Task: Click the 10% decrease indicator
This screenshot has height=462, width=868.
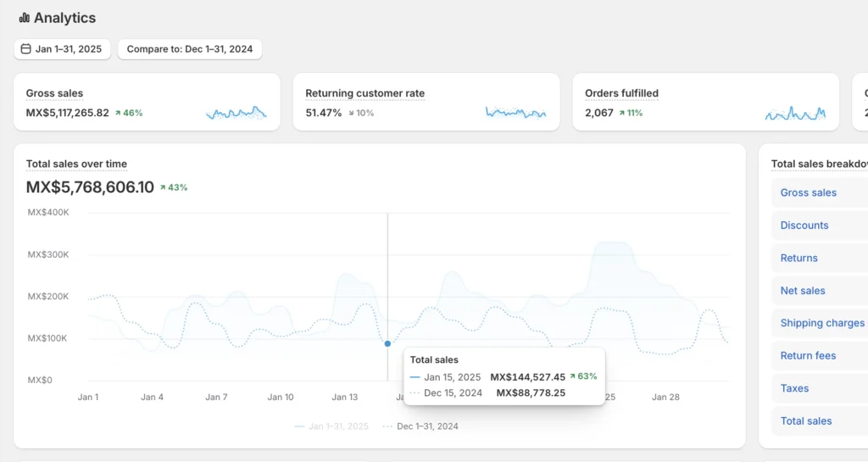Action: tap(361, 113)
